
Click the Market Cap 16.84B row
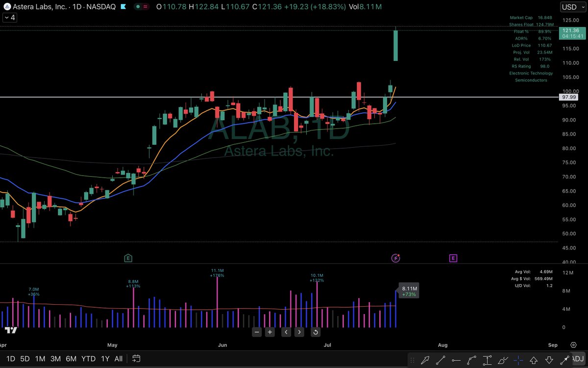coord(531,18)
